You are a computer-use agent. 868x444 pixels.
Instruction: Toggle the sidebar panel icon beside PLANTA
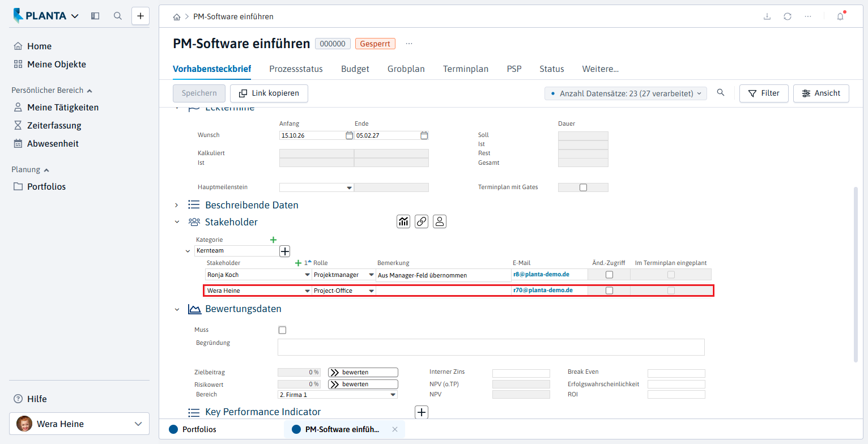click(x=95, y=16)
